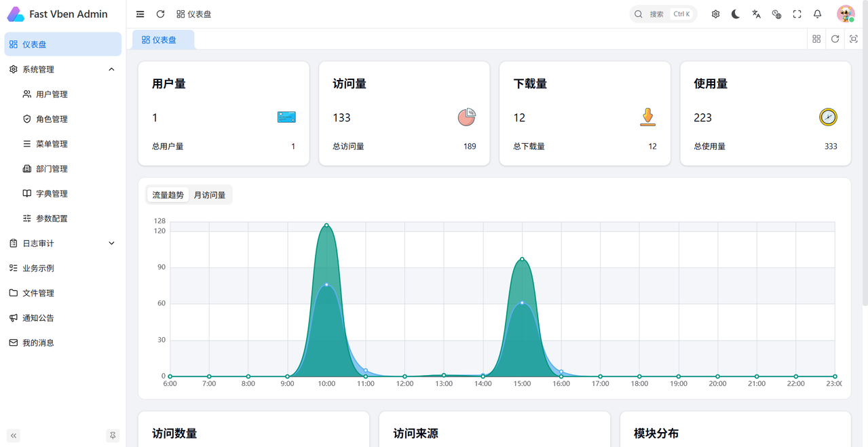Open 角色管理 in sidebar

(63, 119)
